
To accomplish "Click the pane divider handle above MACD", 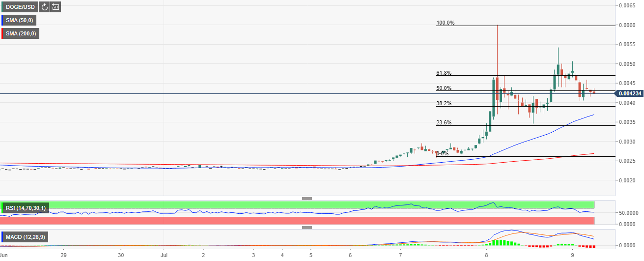I will tap(307, 227).
